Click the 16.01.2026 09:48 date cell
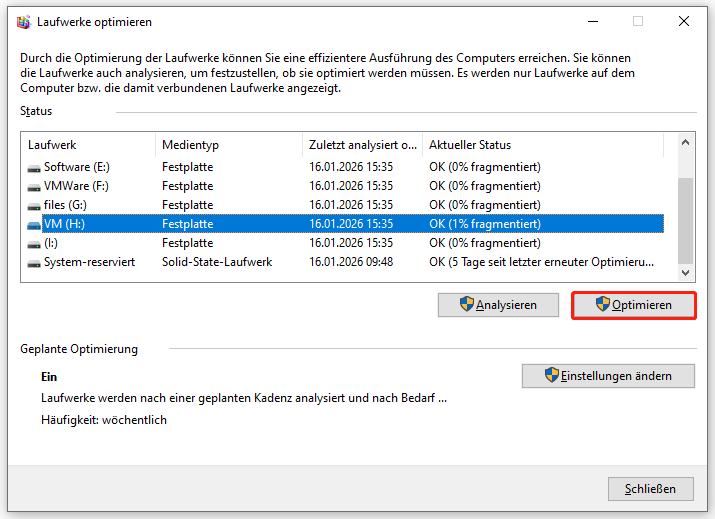 point(351,262)
